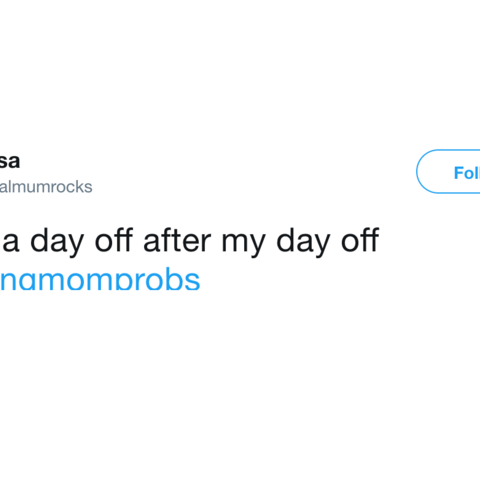Click the letter 'a' starting the tweet line
480x480 pixels.
11,243
